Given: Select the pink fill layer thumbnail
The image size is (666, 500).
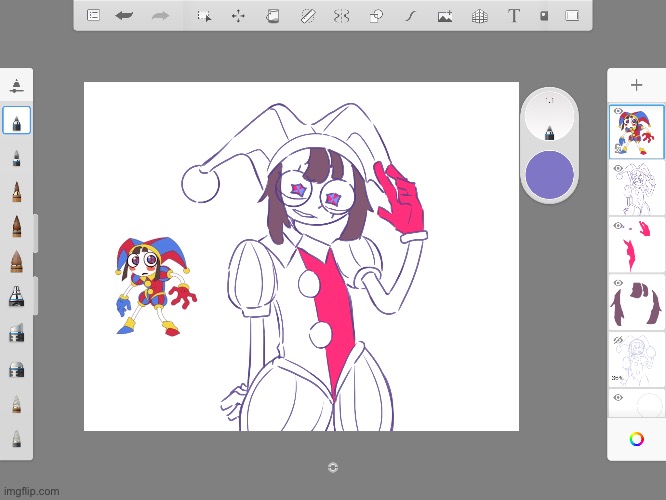Looking at the screenshot, I should tap(636, 246).
